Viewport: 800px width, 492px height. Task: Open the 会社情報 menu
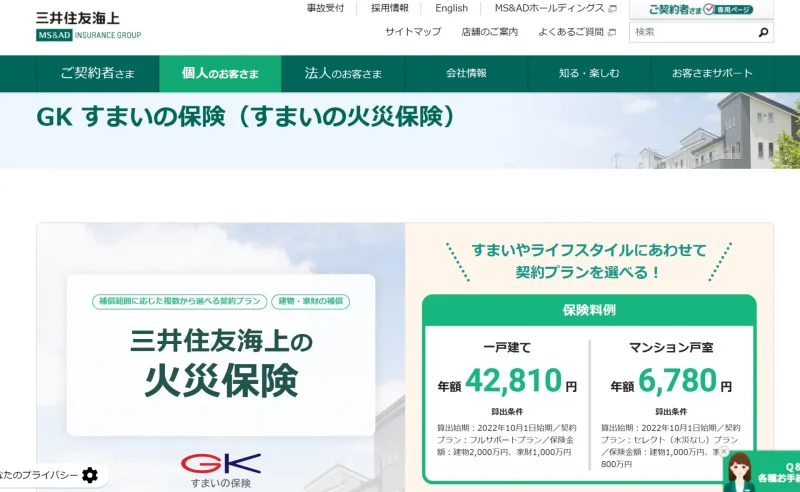tap(466, 73)
